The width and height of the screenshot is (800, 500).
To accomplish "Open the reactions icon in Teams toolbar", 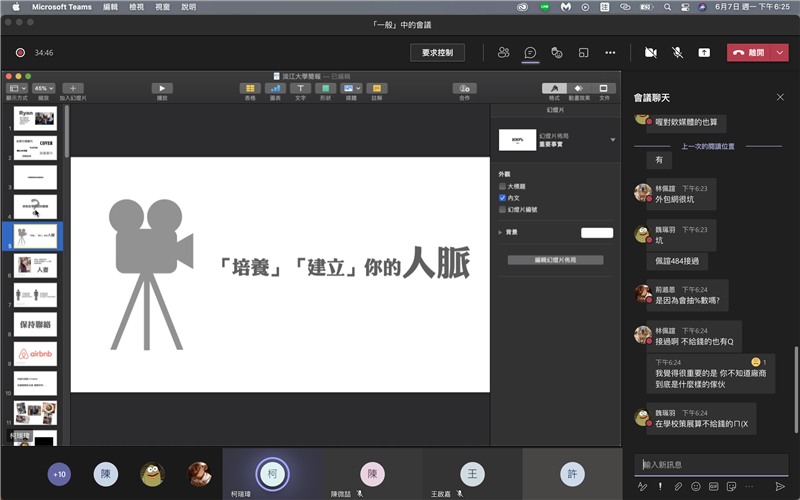I will [557, 52].
